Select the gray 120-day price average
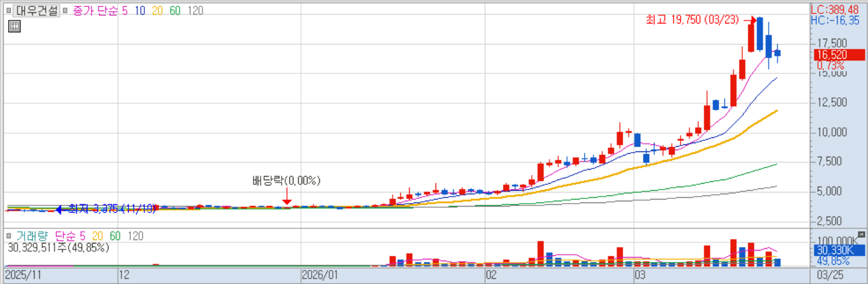 (x=195, y=11)
